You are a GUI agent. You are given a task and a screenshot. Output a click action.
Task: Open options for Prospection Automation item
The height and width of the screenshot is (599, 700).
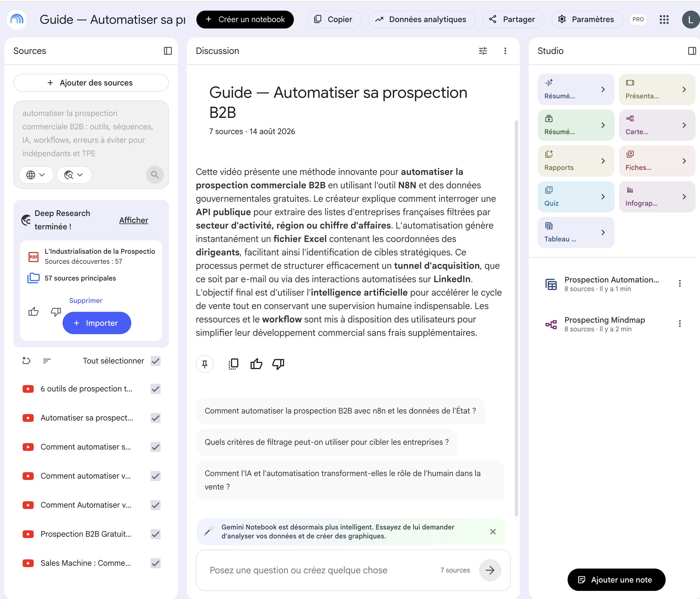680,284
